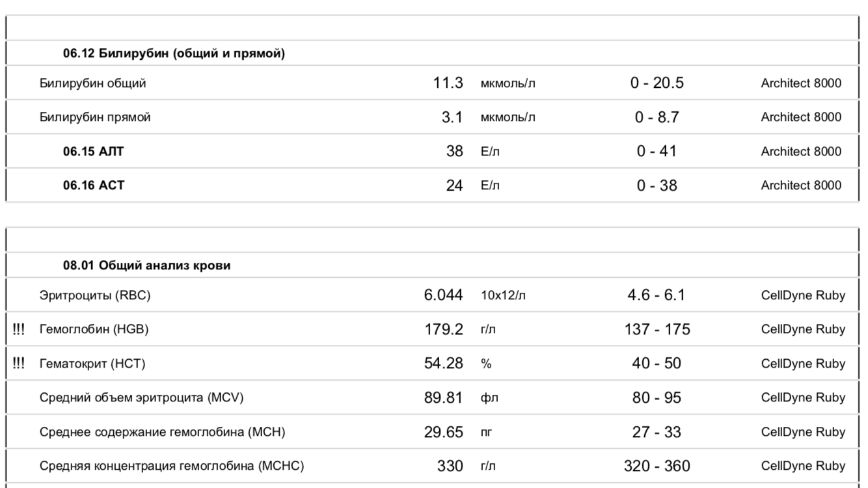This screenshot has width=868, height=488.
Task: Select the 06.15 АЛТ test label
Action: (93, 152)
